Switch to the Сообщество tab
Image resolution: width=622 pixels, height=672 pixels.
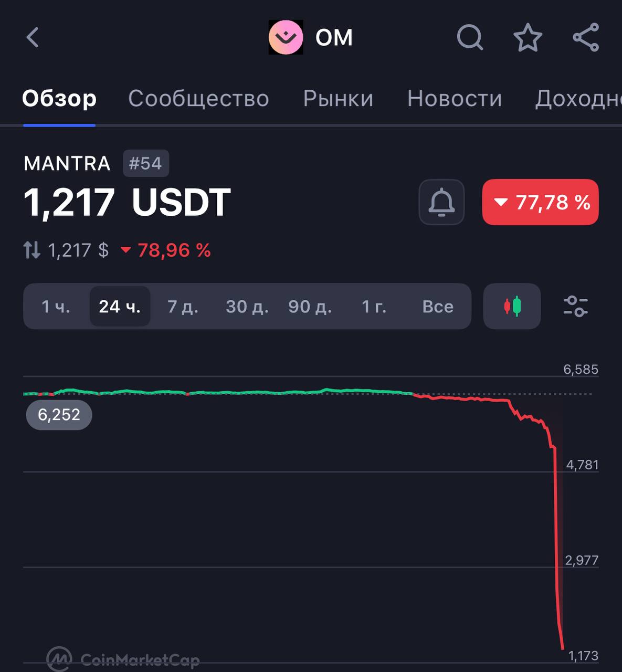pos(198,99)
